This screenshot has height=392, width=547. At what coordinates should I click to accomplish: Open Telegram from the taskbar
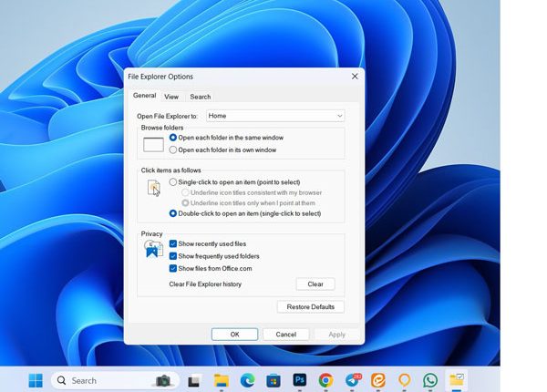[353, 380]
